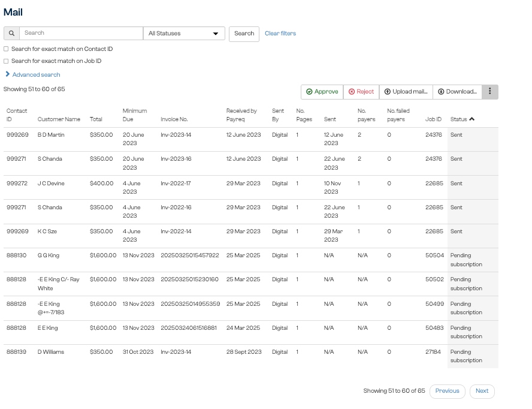Sort by the No. payers column header
Viewport: 532px width, 409px height.
(x=367, y=115)
